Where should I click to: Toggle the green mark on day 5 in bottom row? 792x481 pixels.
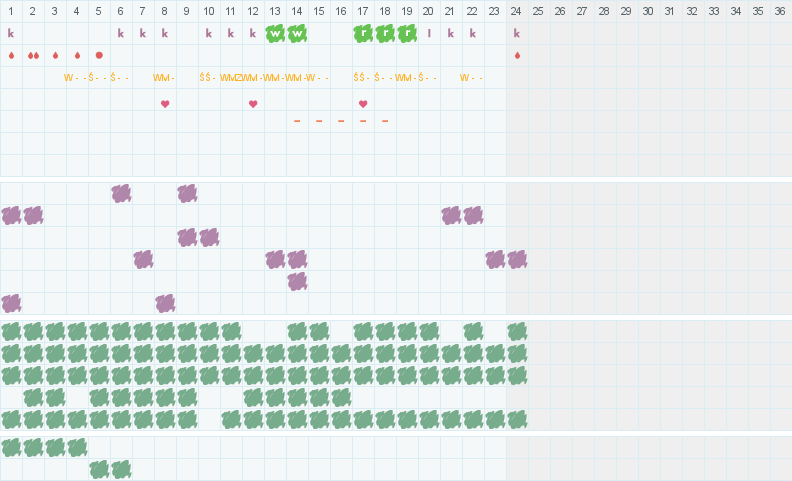click(x=99, y=469)
